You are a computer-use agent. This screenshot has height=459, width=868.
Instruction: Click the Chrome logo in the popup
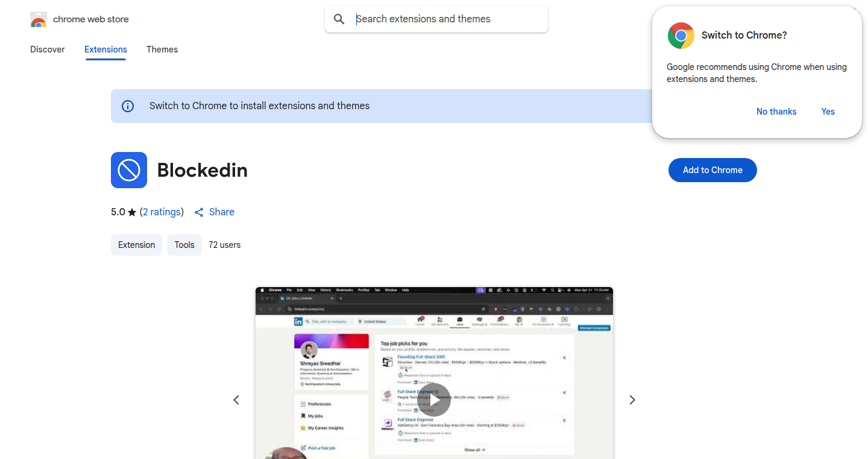[681, 36]
